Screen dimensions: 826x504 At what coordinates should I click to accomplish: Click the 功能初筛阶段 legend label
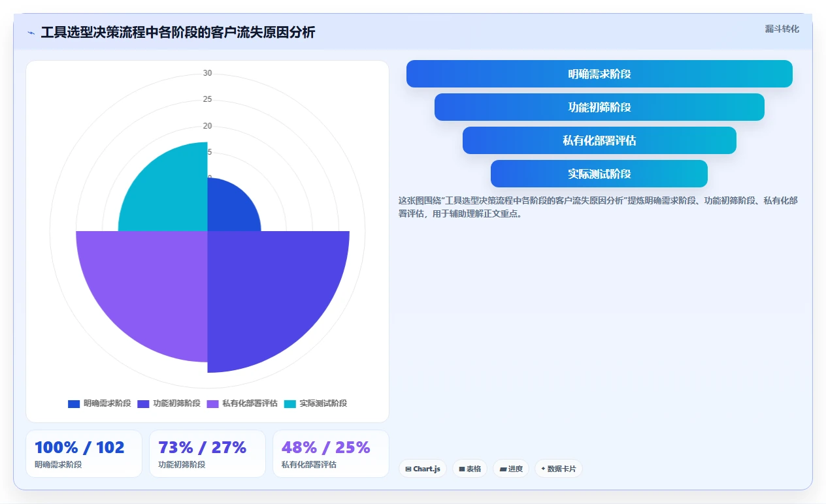pos(176,403)
